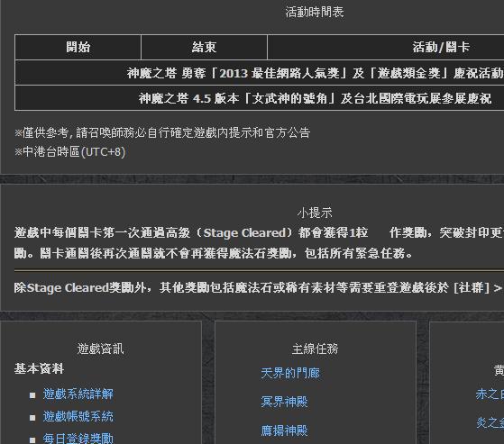Open the 鷹揚神殿 link
Screen dimensions: 504x444
pyautogui.click(x=284, y=430)
